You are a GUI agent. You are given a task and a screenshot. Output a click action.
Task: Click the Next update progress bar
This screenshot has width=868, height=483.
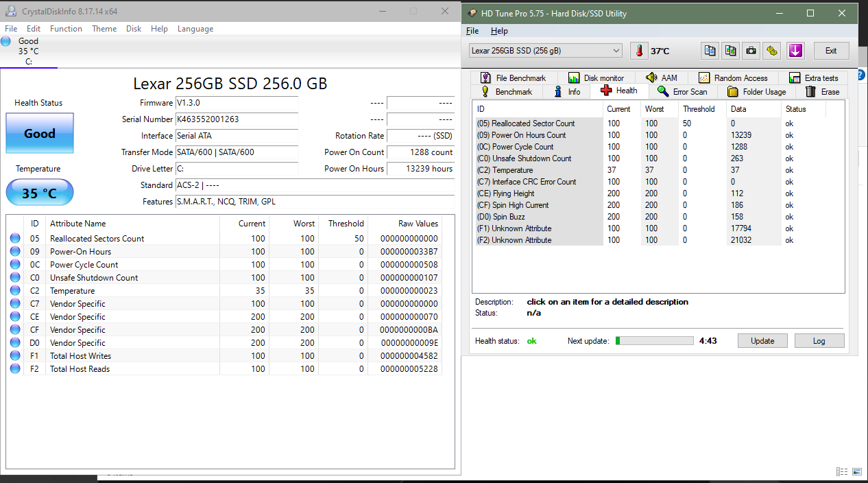[655, 340]
